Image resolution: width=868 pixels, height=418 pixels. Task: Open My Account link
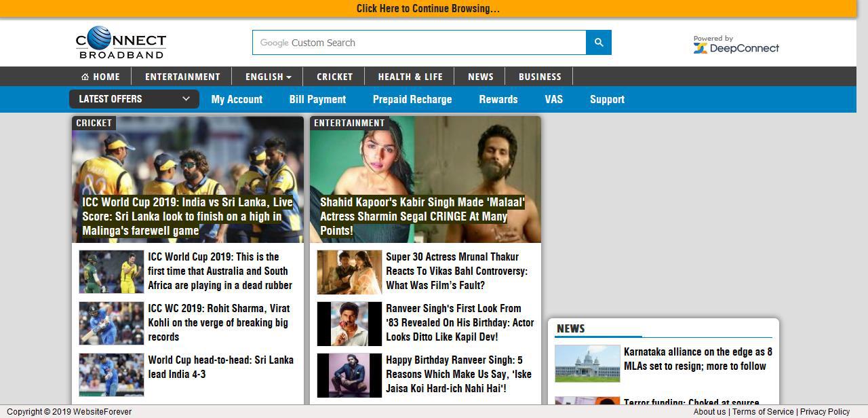tap(237, 99)
